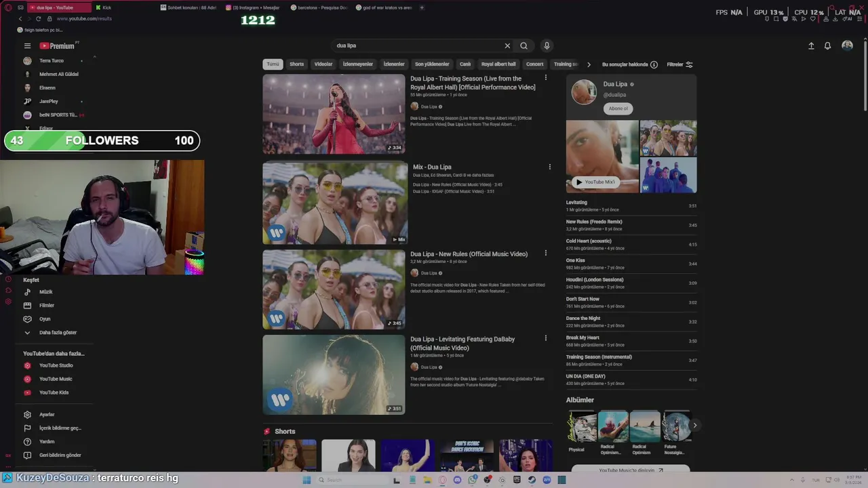Image resolution: width=868 pixels, height=488 pixels.
Task: Open more options for New Rules video
Action: coord(545,253)
